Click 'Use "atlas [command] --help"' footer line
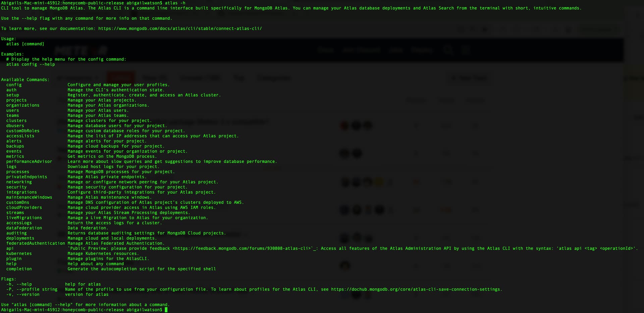Image resolution: width=644 pixels, height=313 pixels. coord(86,305)
